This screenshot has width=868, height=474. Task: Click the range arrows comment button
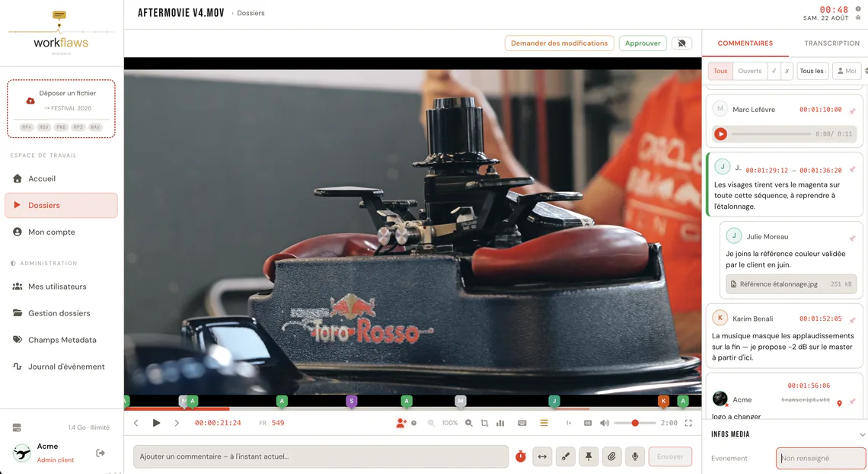click(542, 456)
